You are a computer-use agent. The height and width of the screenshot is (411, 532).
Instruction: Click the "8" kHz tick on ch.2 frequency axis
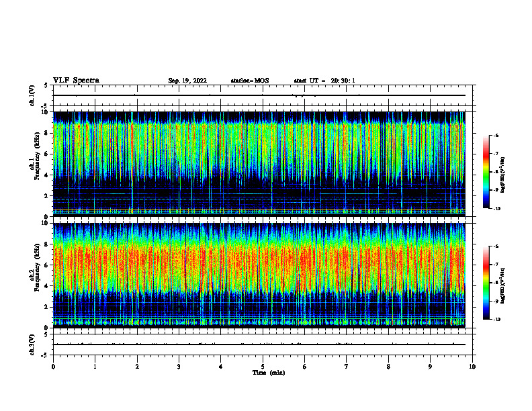pos(47,244)
